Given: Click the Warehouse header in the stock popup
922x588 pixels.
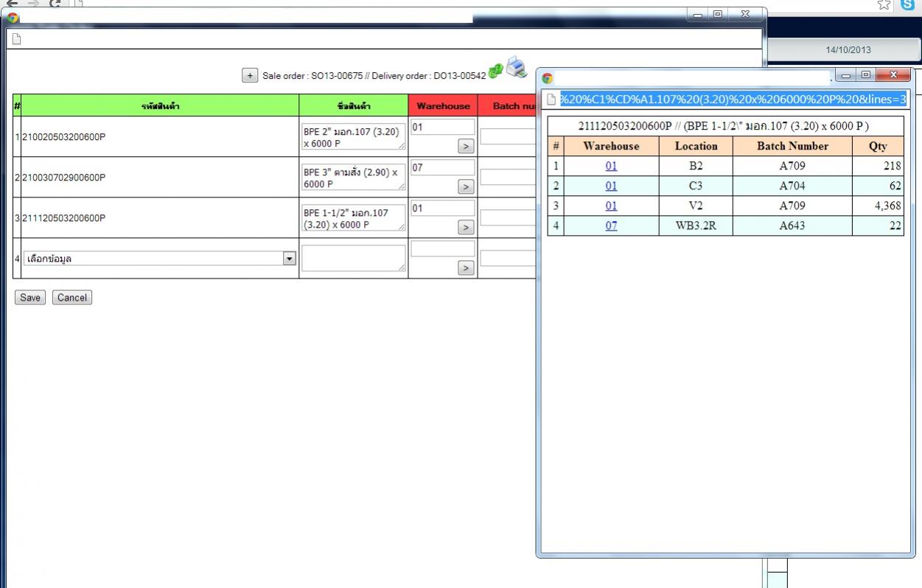Looking at the screenshot, I should coord(611,146).
